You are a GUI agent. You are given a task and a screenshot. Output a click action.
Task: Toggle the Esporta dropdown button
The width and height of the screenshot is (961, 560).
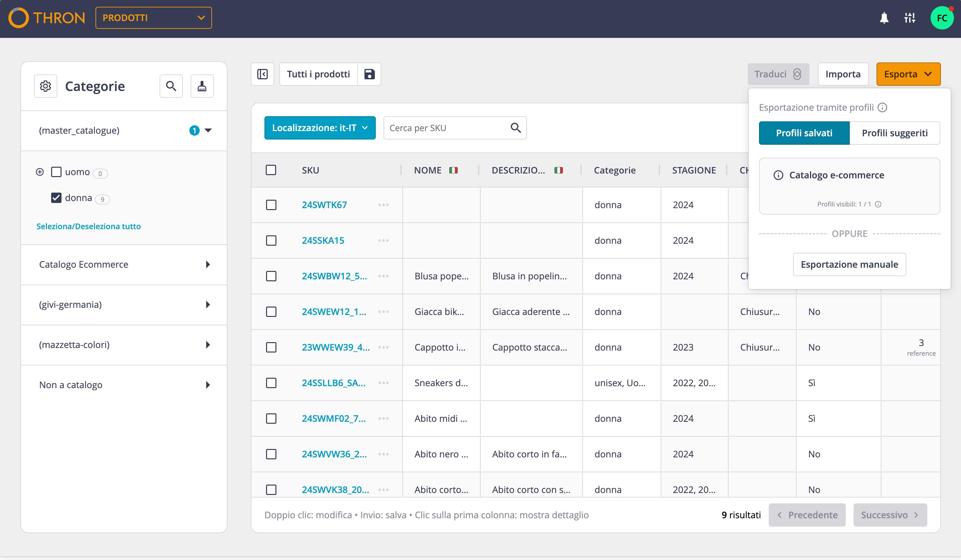[x=908, y=74]
